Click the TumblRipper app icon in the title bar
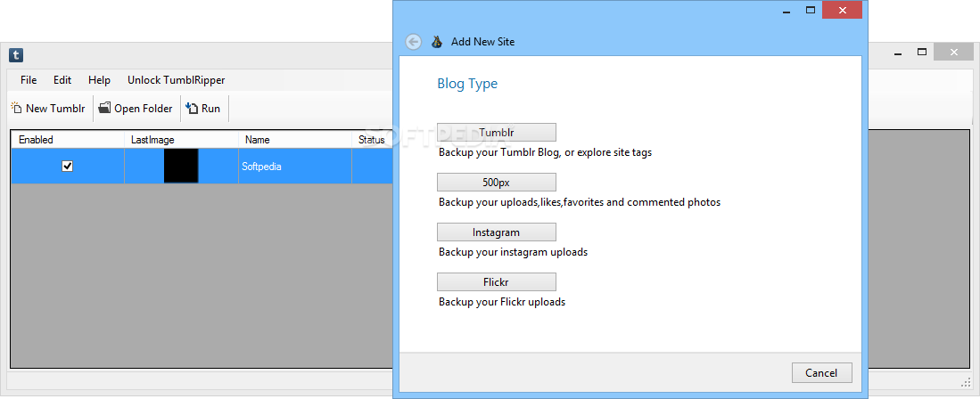 tap(16, 55)
